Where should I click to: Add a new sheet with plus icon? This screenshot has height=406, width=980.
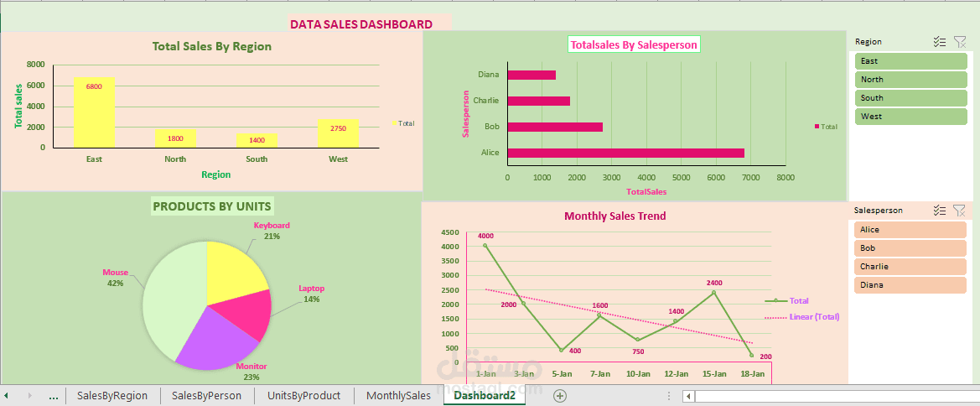(x=560, y=395)
